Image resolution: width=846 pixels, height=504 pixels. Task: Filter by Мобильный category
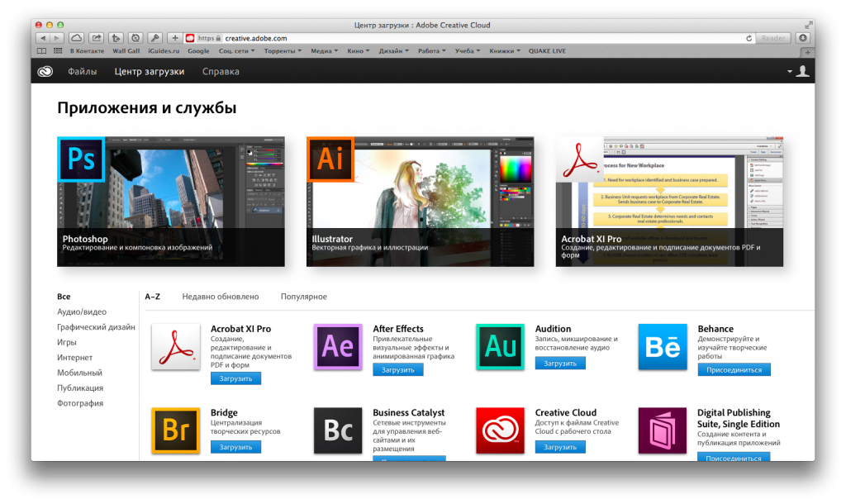[80, 373]
